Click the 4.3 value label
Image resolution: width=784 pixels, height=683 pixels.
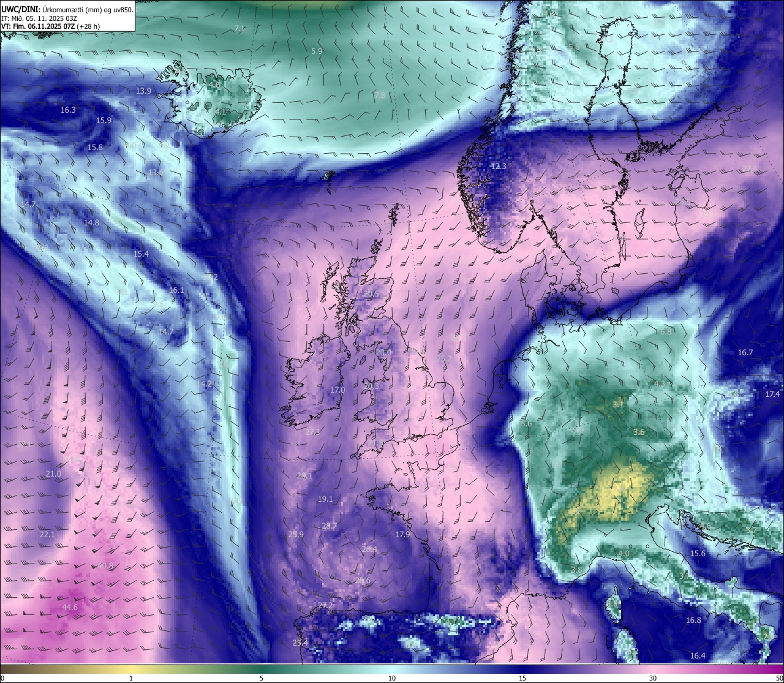[x=660, y=384]
